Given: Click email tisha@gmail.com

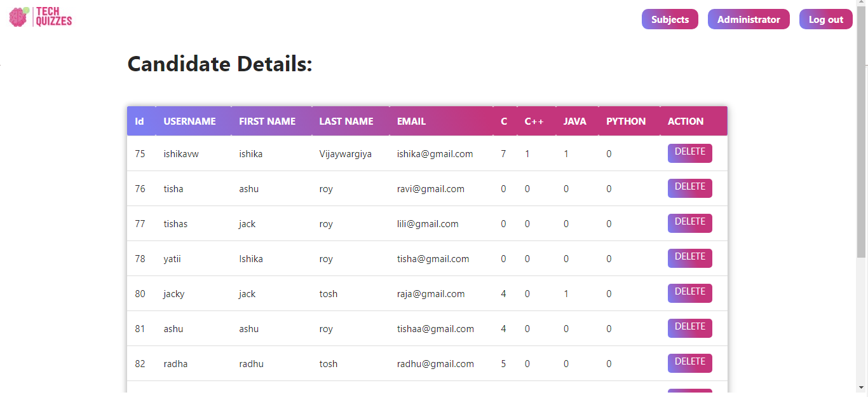Looking at the screenshot, I should pos(433,258).
